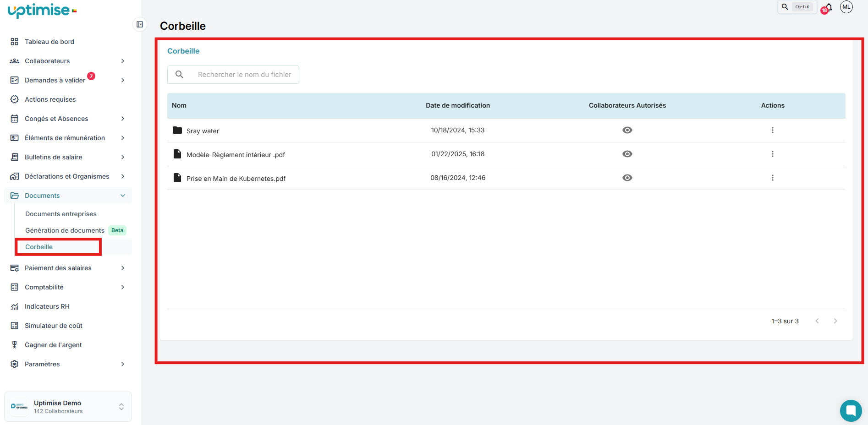Click the Nom column header

(x=179, y=105)
